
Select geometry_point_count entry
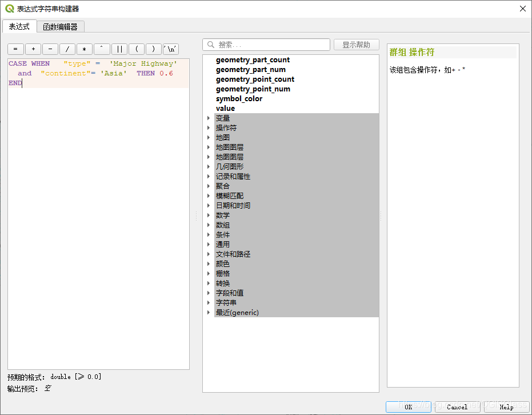255,79
